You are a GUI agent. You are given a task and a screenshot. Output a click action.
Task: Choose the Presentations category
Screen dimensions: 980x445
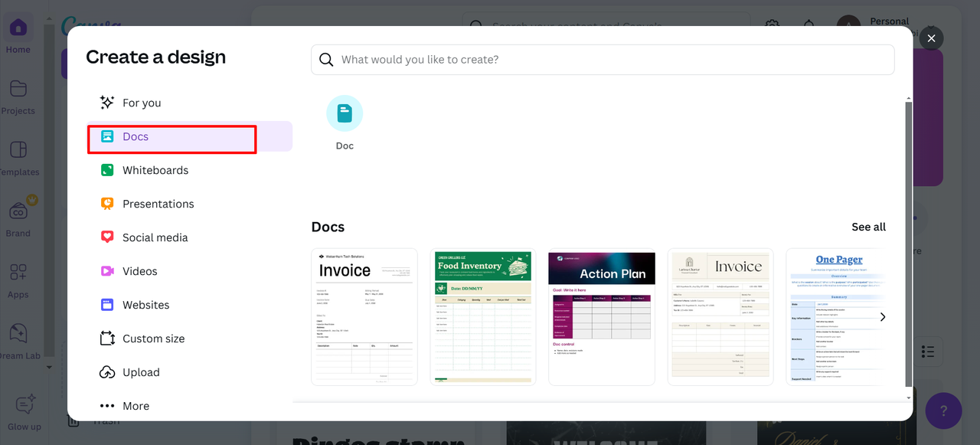click(x=190, y=204)
